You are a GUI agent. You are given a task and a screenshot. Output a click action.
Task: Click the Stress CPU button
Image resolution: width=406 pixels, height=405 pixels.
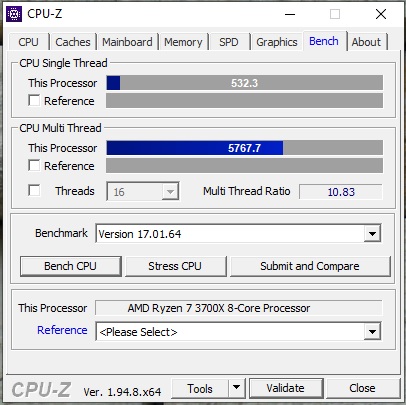pyautogui.click(x=175, y=266)
